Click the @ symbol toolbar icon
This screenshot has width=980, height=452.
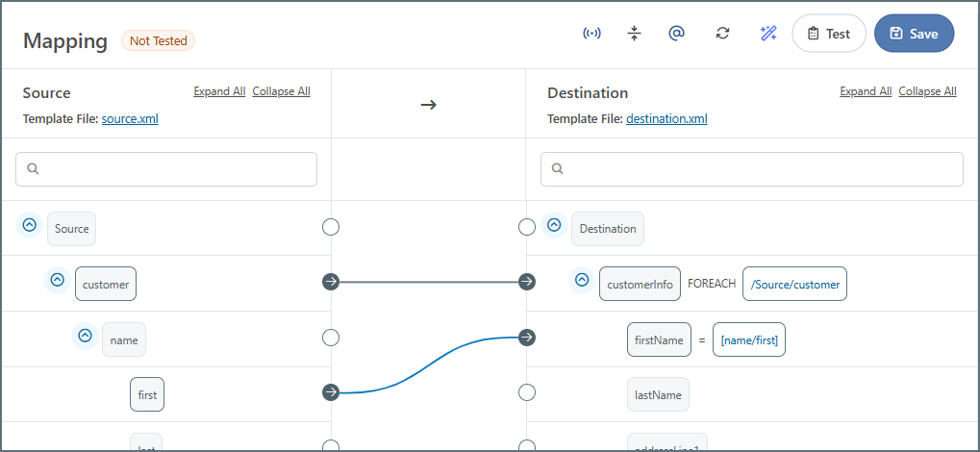click(676, 34)
